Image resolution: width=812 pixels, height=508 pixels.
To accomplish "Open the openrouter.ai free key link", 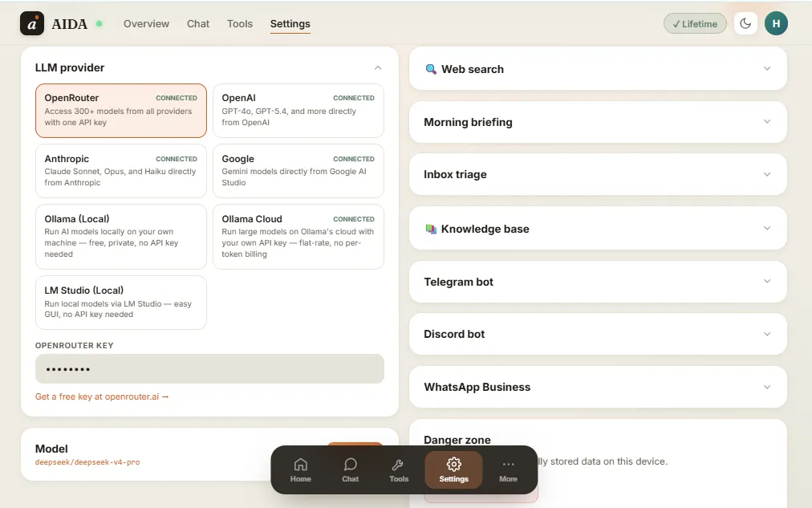I will tap(102, 396).
